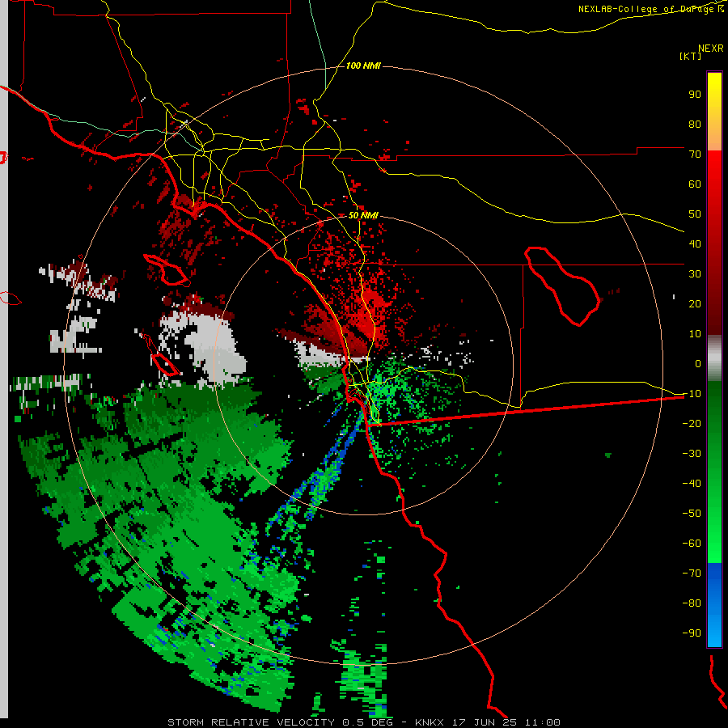Click the -90 value on velocity scale
Screen dimensions: 728x728
pyautogui.click(x=692, y=633)
